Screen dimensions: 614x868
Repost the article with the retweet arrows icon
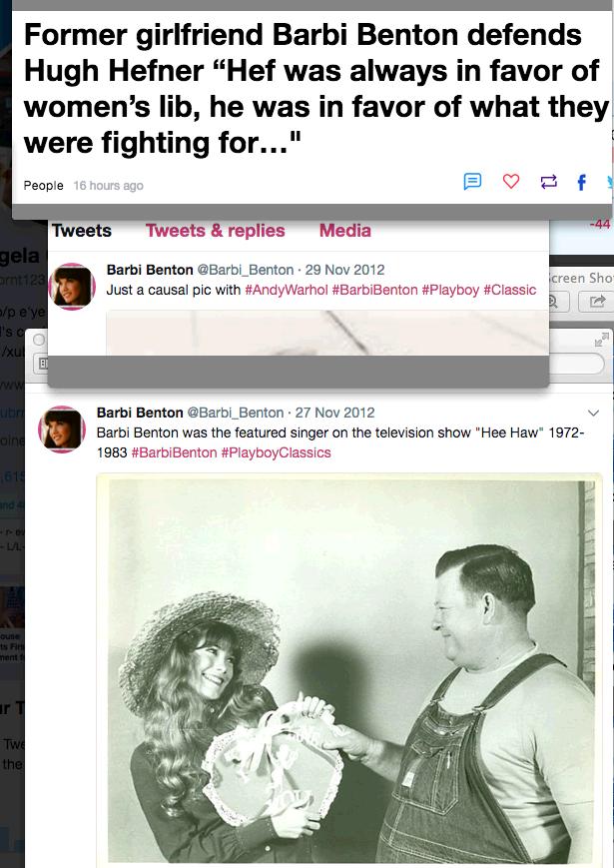tap(548, 182)
